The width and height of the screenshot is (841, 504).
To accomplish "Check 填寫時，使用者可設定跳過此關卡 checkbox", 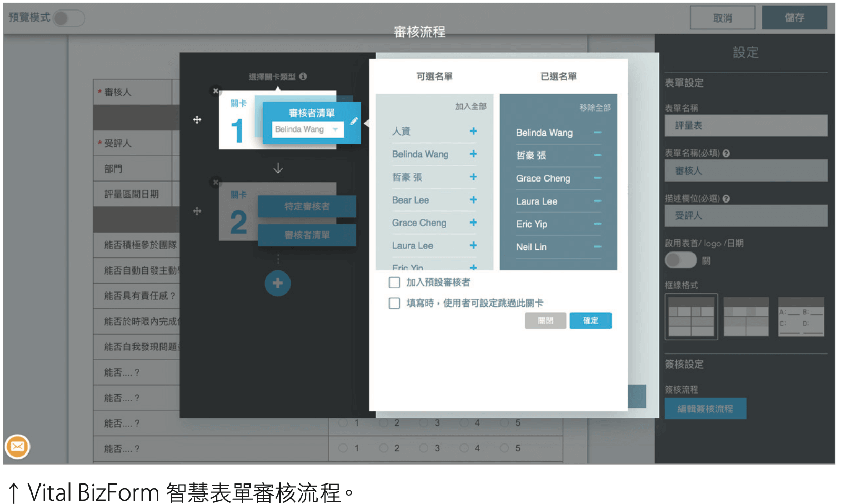I will 394,303.
